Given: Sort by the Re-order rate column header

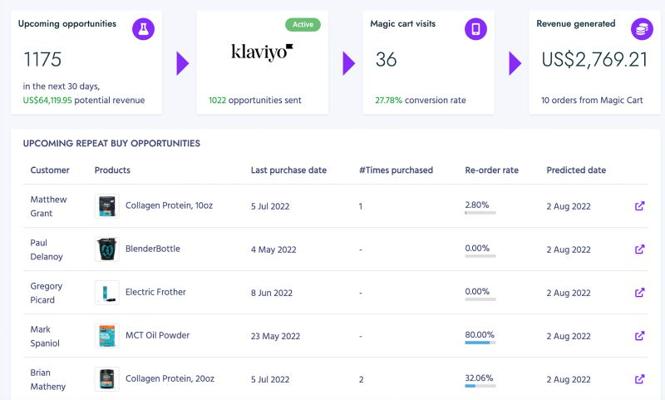Looking at the screenshot, I should point(492,170).
